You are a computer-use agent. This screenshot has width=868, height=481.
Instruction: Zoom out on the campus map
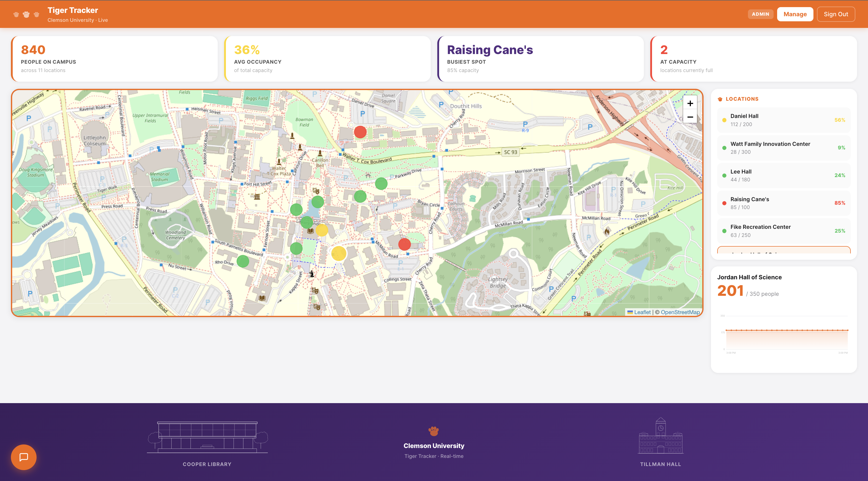690,117
